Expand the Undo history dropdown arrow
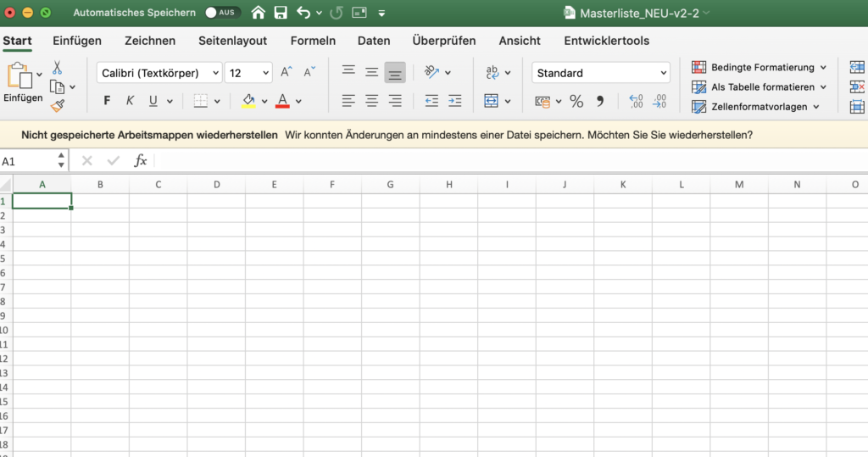The width and height of the screenshot is (868, 457). (320, 13)
